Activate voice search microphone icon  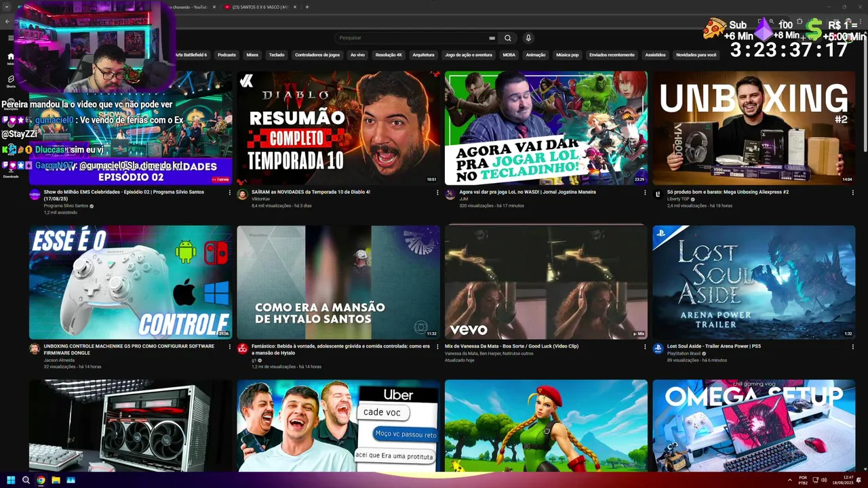(528, 38)
